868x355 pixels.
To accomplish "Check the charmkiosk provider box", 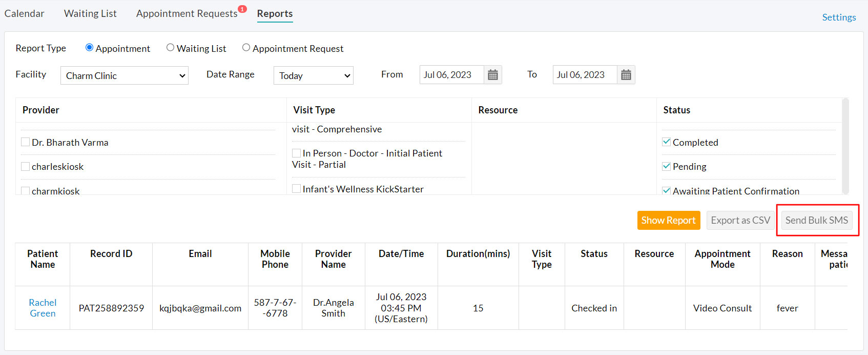I will [x=25, y=191].
